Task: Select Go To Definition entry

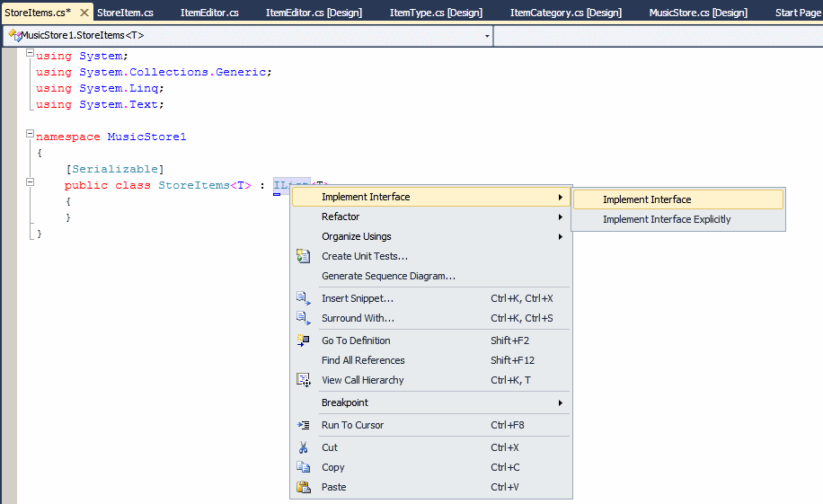Action: pyautogui.click(x=431, y=340)
